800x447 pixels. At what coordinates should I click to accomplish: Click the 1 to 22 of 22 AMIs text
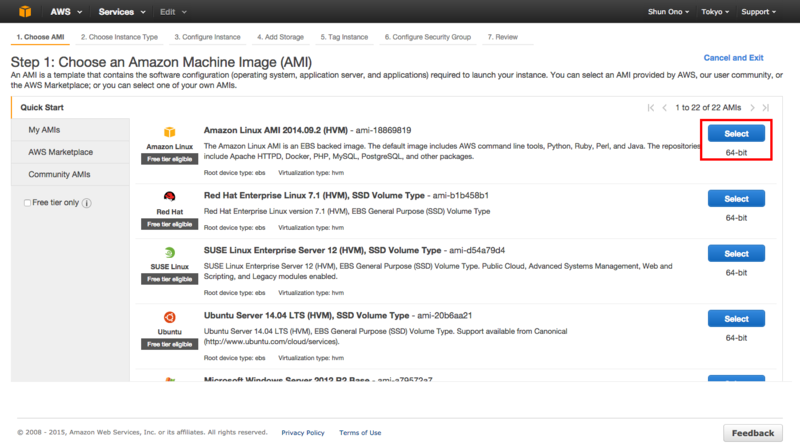pyautogui.click(x=708, y=108)
